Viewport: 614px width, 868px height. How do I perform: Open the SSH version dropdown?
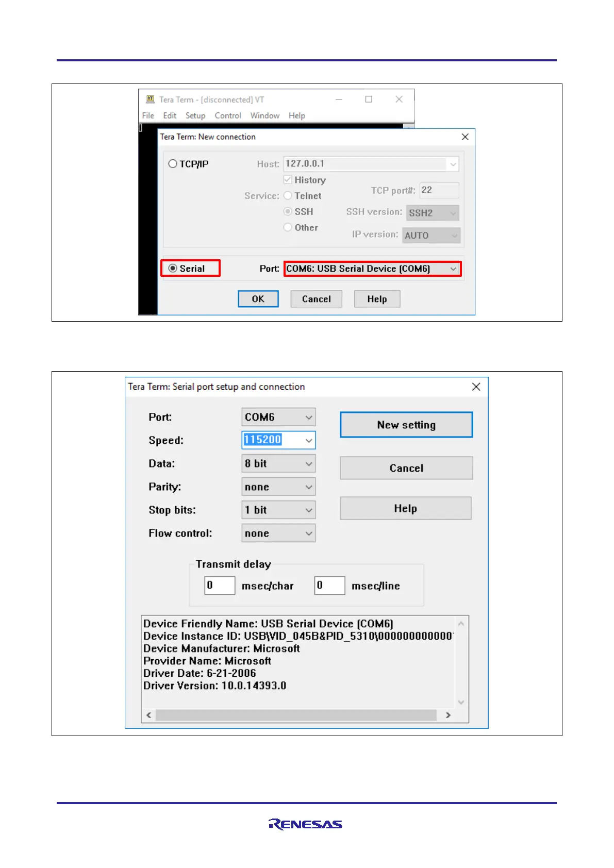433,213
